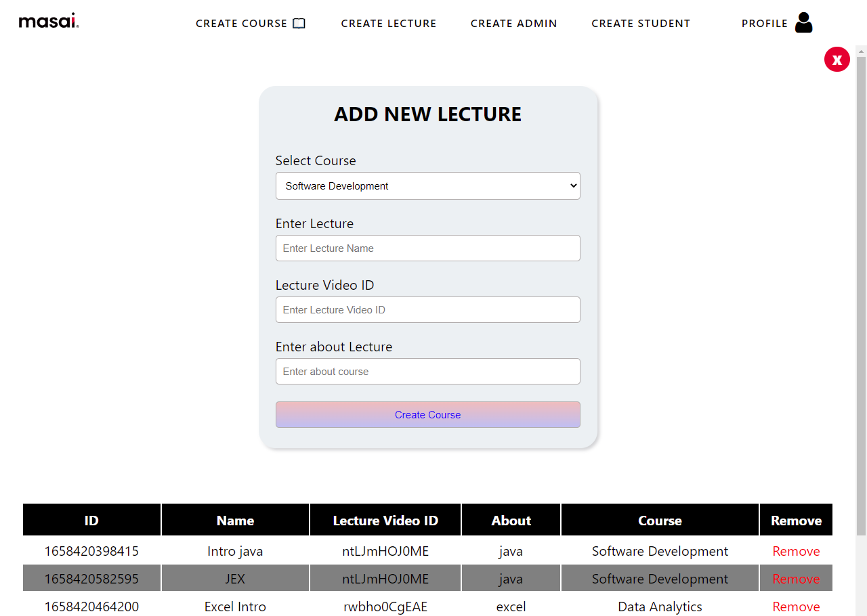The height and width of the screenshot is (616, 867).
Task: Select ID cell 1658420464200
Action: (x=91, y=607)
